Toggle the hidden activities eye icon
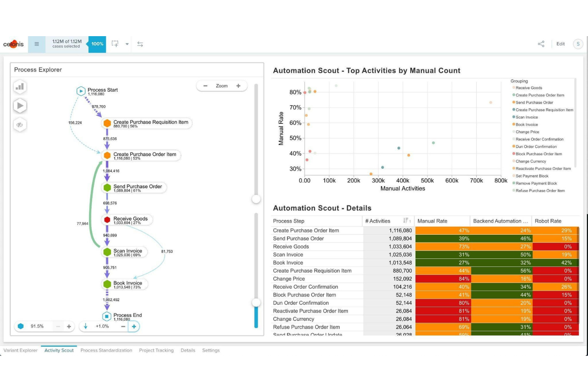The width and height of the screenshot is (588, 392). [x=20, y=125]
